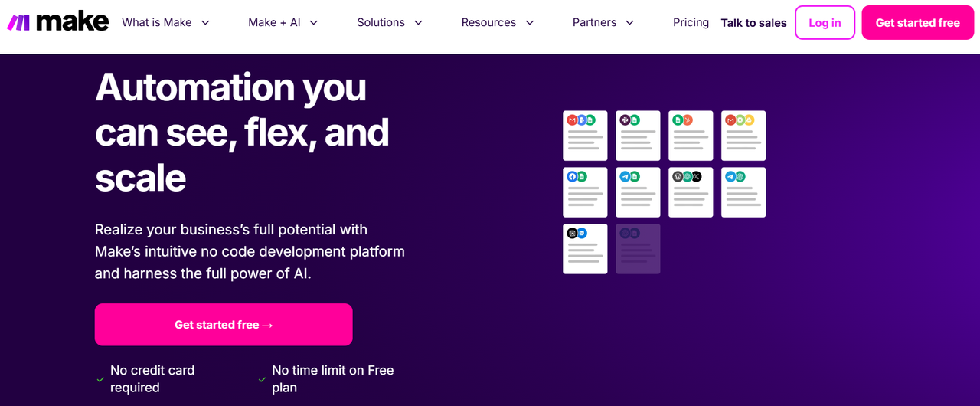Click checkmark beside No time limit text
This screenshot has height=406, width=980.
coord(262,379)
